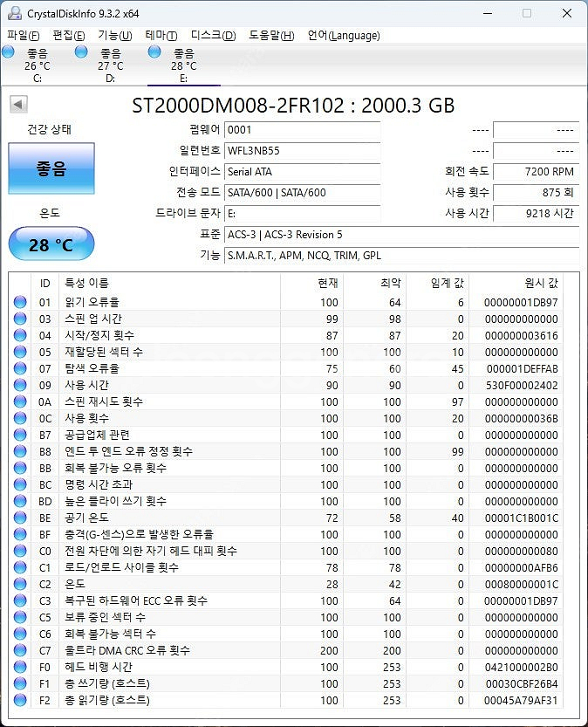Image resolution: width=588 pixels, height=727 pixels.
Task: Click the previous disk arrow button
Action: [x=18, y=105]
